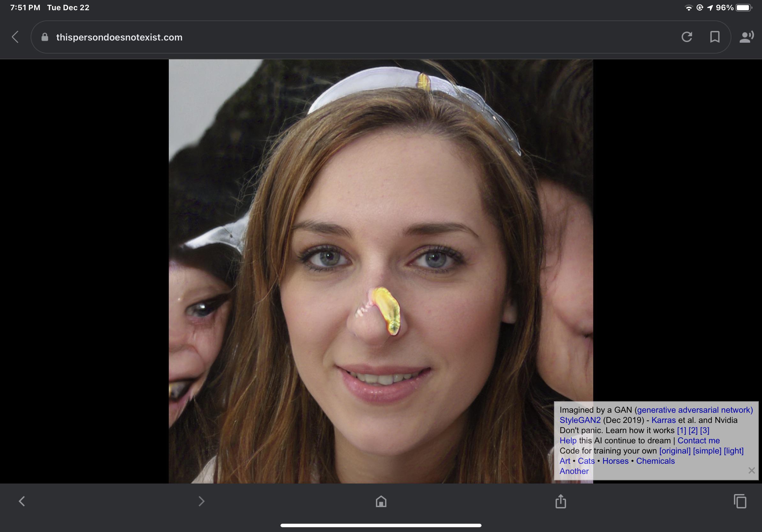The height and width of the screenshot is (532, 762).
Task: Bookmark this page
Action: pyautogui.click(x=714, y=37)
